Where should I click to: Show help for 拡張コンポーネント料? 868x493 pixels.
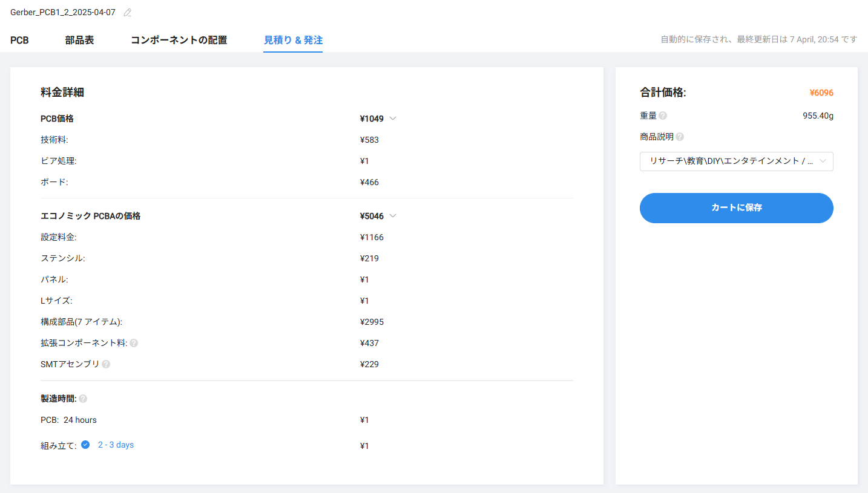[x=134, y=343]
